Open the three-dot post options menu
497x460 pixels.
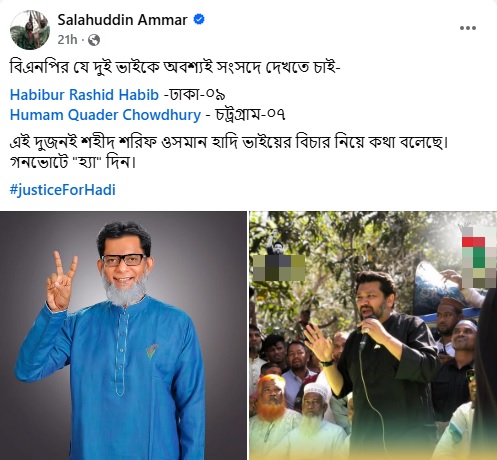point(468,28)
